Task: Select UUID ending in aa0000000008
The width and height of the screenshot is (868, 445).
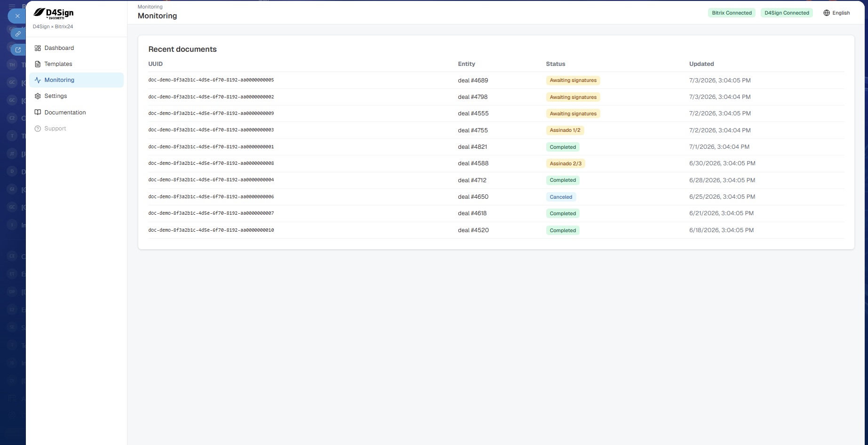Action: 211,163
